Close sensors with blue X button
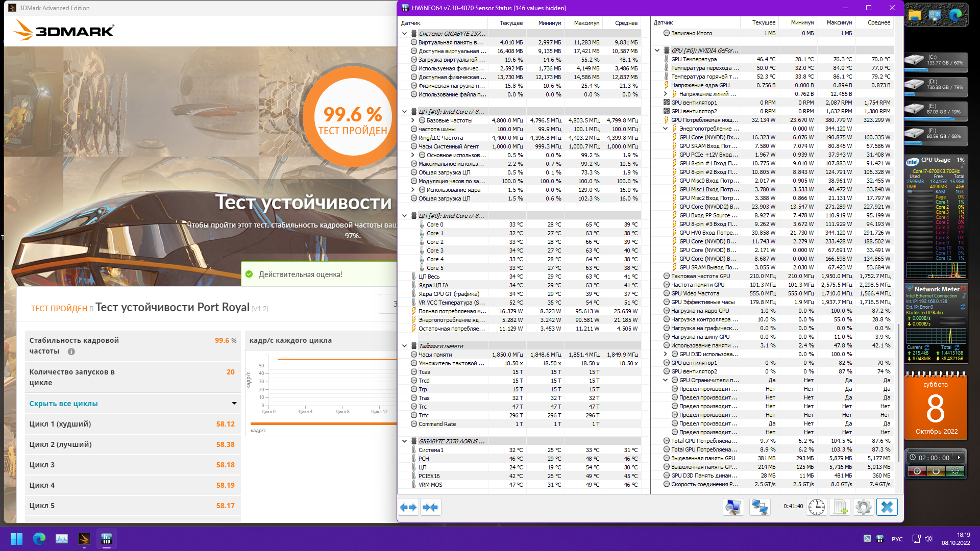Screen dimensions: 980x551 887,507
